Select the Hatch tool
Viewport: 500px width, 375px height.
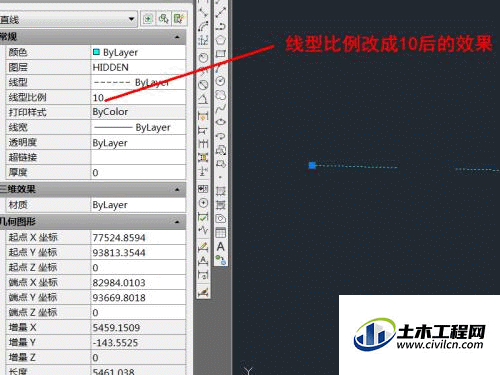(220, 191)
